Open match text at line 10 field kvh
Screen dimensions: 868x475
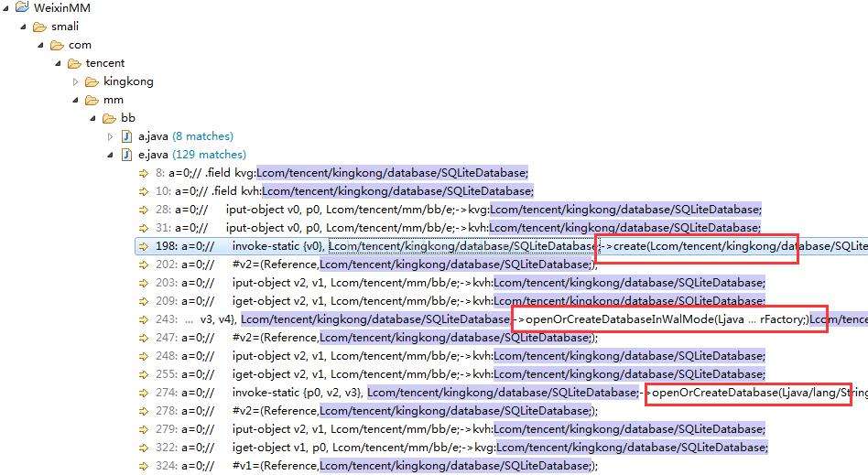pos(344,191)
